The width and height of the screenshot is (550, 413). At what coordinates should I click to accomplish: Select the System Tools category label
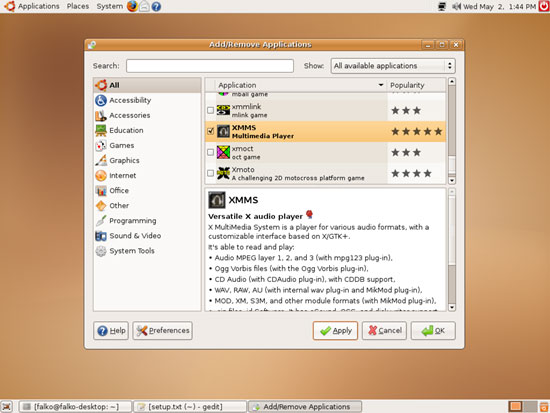coord(132,251)
